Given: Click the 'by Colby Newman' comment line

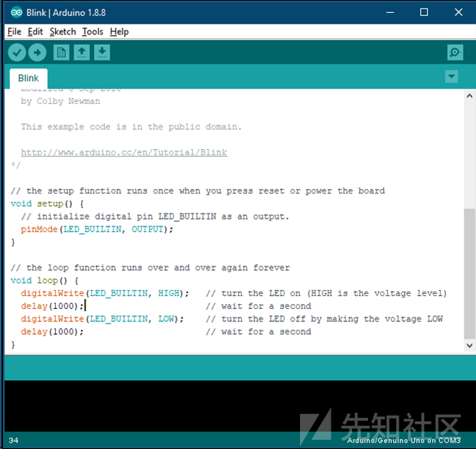Looking at the screenshot, I should [x=60, y=101].
